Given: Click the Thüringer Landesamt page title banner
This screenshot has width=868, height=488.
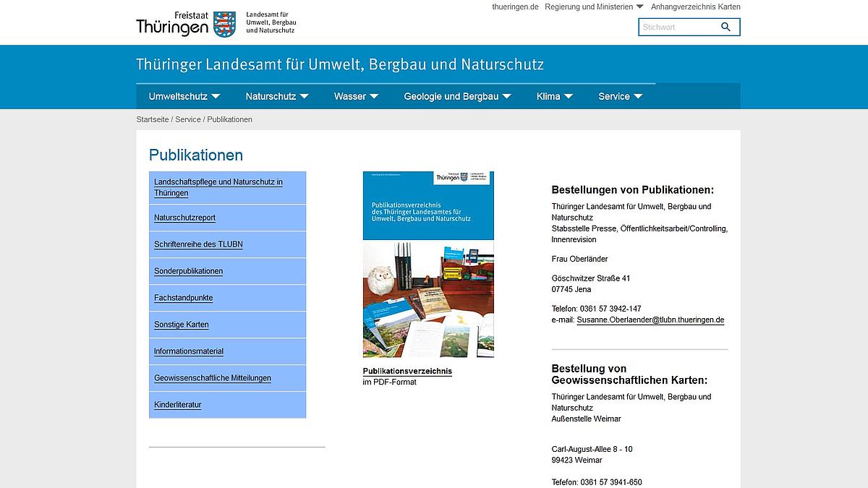Looking at the screenshot, I should point(340,64).
